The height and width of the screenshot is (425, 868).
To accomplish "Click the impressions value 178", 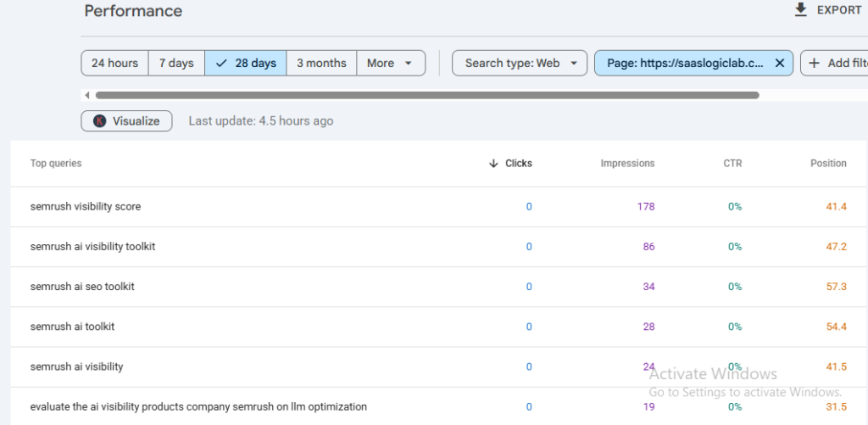I will [645, 207].
